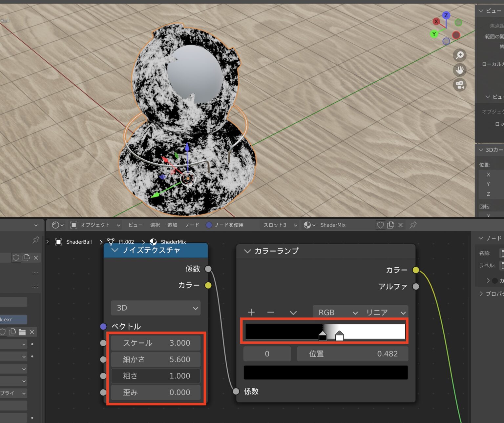Open the folder icon beside the .exr file field
Viewport: 504px width, 423px height.
pyautogui.click(x=22, y=332)
